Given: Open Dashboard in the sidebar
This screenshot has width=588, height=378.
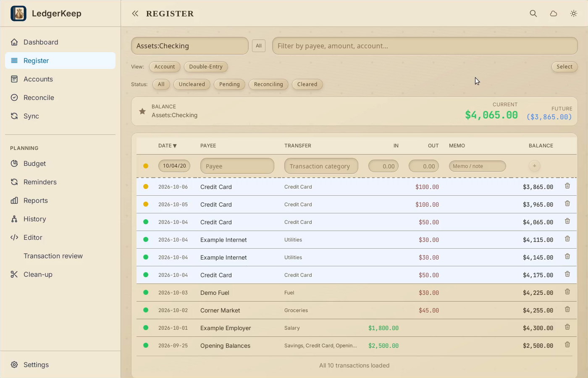Looking at the screenshot, I should point(60,42).
